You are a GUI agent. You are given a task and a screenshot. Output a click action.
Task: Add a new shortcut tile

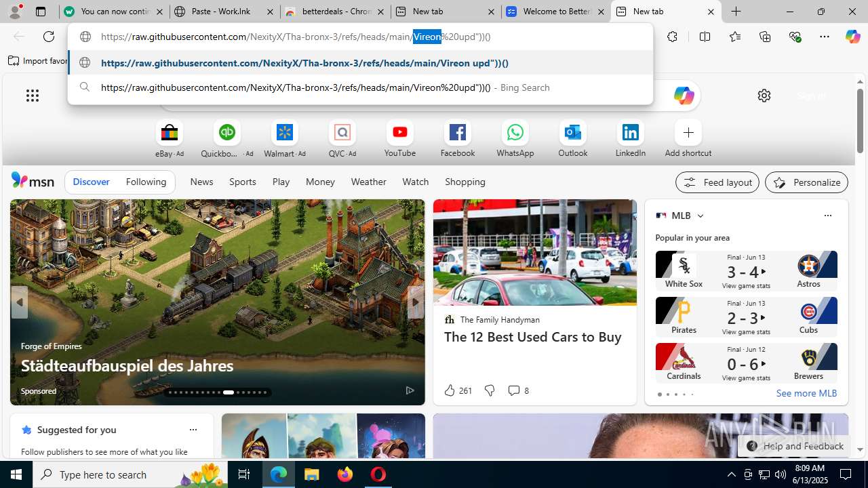(x=688, y=139)
